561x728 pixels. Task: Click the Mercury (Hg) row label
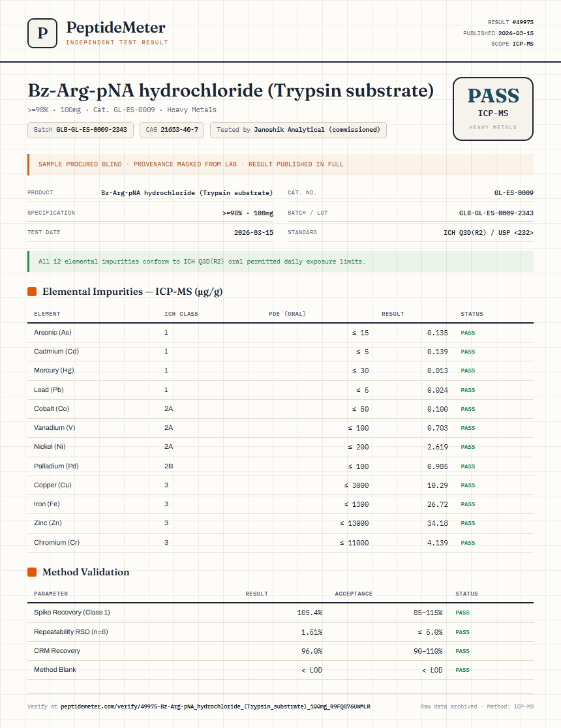coord(54,371)
